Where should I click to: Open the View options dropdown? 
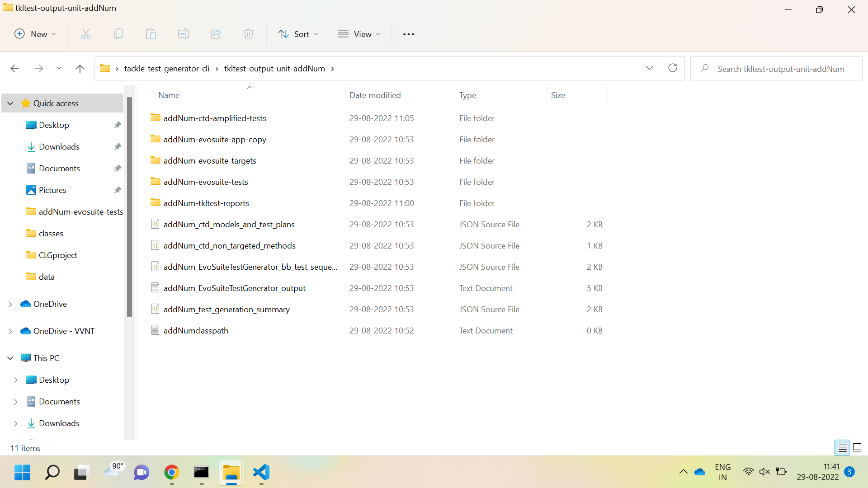click(359, 34)
